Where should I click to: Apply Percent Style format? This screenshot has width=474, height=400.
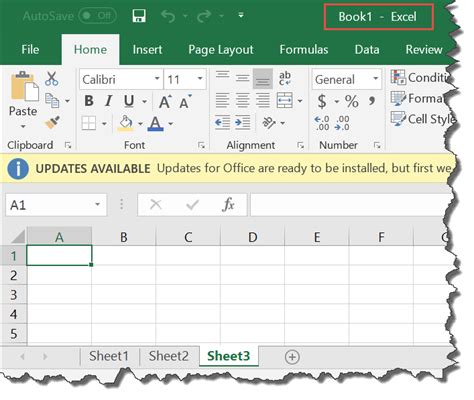(352, 101)
